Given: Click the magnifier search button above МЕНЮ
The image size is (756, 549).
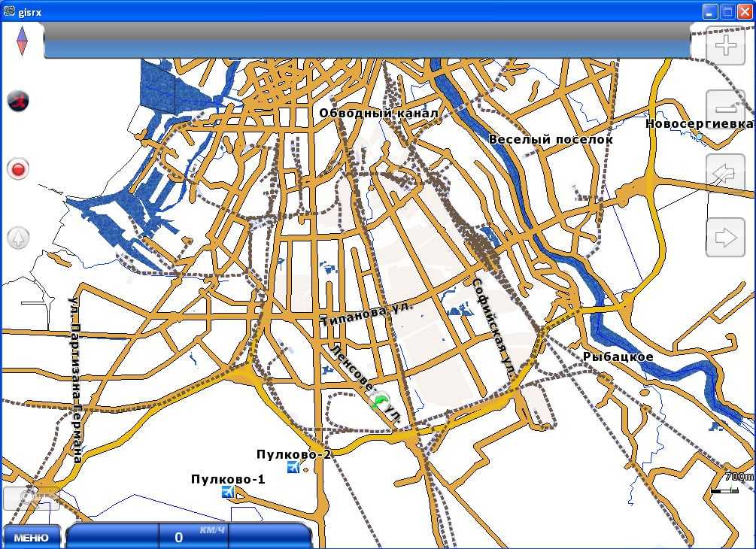Looking at the screenshot, I should click(x=31, y=498).
